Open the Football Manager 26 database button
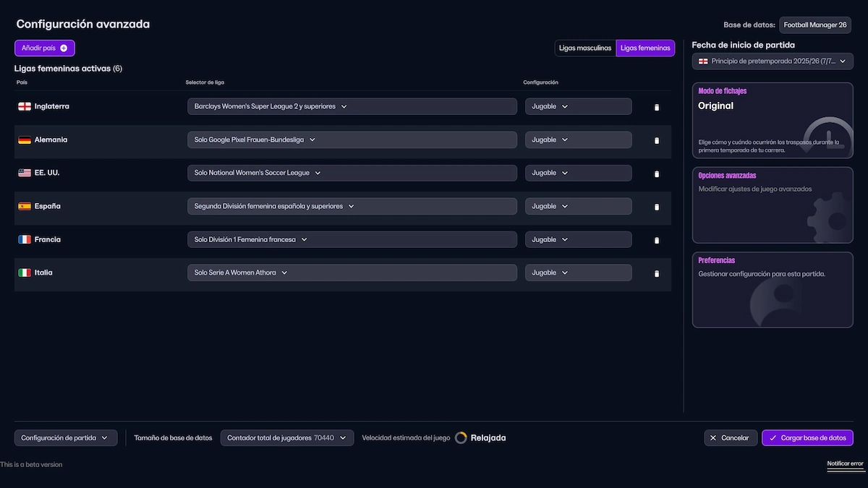 815,25
